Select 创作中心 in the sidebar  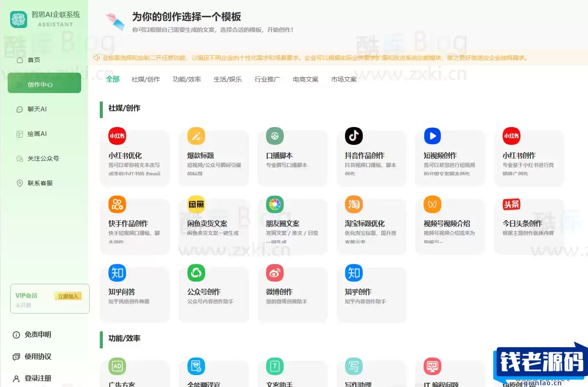[44, 83]
